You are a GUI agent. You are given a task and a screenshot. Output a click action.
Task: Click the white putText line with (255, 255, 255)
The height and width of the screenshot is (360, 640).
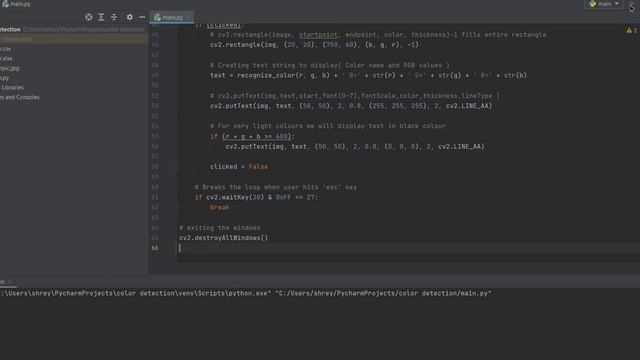[x=351, y=106]
